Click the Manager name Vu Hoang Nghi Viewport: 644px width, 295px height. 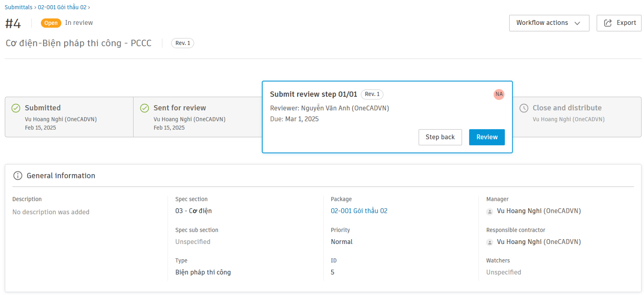click(519, 211)
